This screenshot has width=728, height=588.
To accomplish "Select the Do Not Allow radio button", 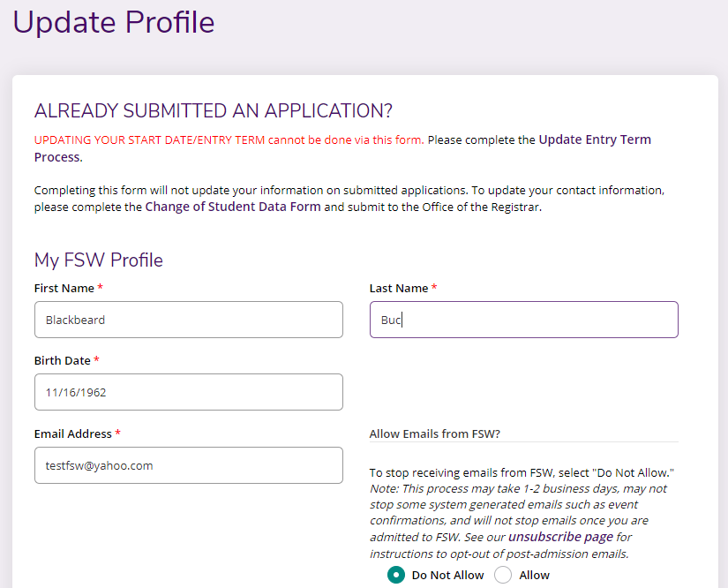I will point(396,575).
